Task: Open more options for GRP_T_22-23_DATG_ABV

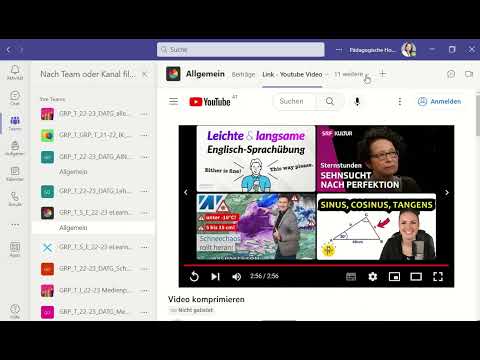Action: pyautogui.click(x=144, y=157)
